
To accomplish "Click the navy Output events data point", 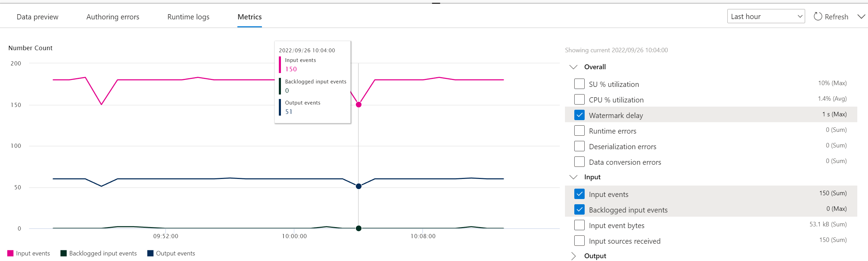I will click(359, 186).
